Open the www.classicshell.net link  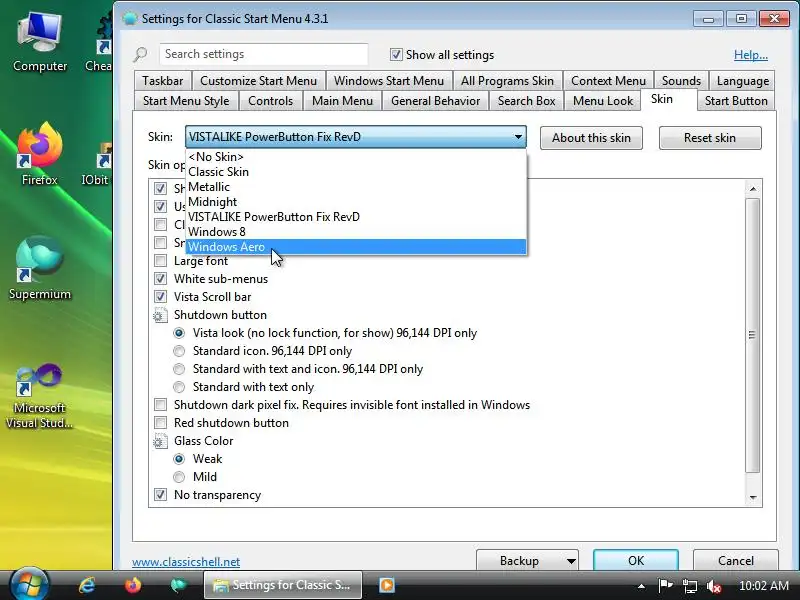186,562
